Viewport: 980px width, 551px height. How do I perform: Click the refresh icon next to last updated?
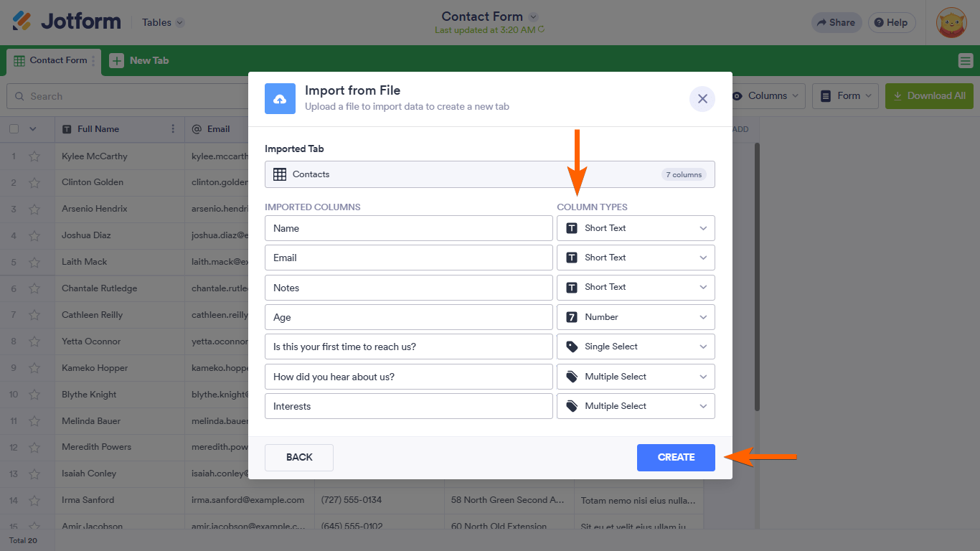point(541,30)
